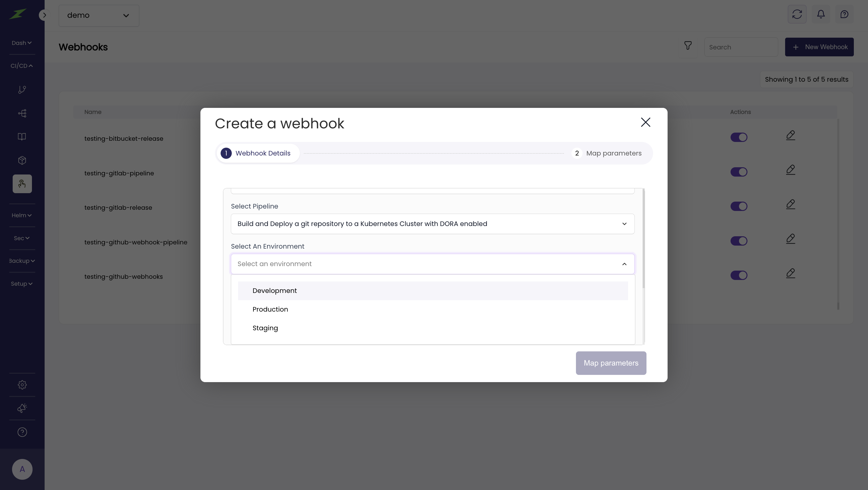Choose Production from environment list
868x490 pixels.
click(270, 309)
